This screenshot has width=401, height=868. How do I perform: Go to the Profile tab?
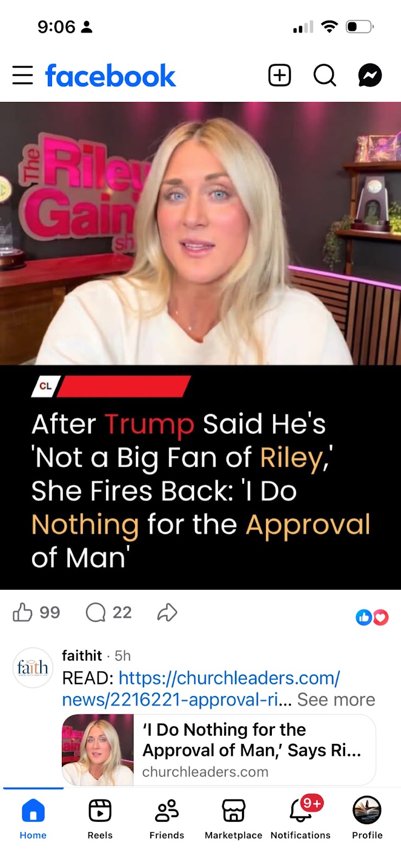coord(367,819)
